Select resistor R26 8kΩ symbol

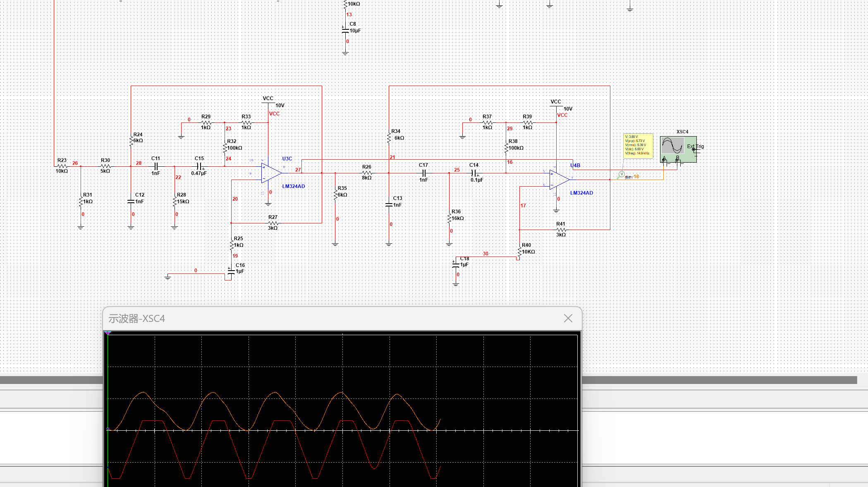coord(367,173)
